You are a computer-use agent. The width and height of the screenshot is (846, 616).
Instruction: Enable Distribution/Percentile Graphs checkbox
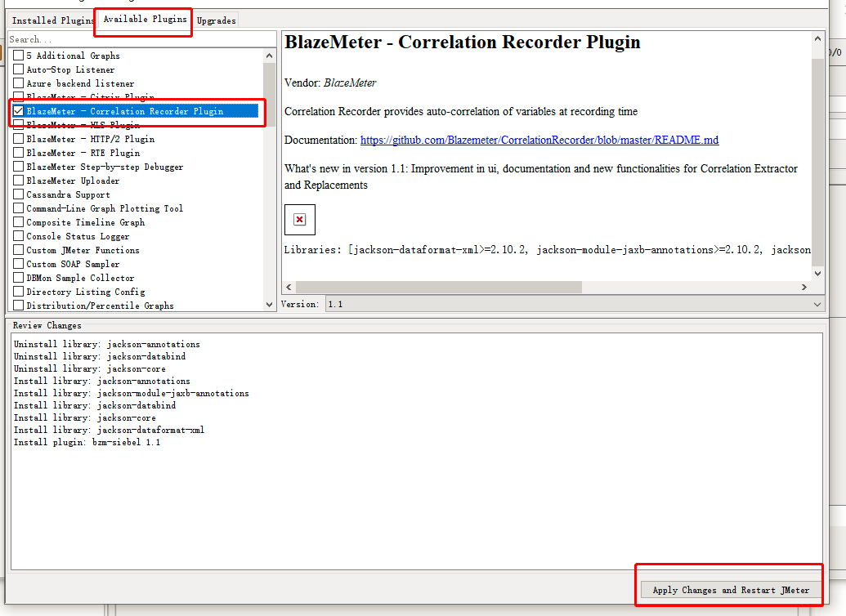[x=18, y=306]
